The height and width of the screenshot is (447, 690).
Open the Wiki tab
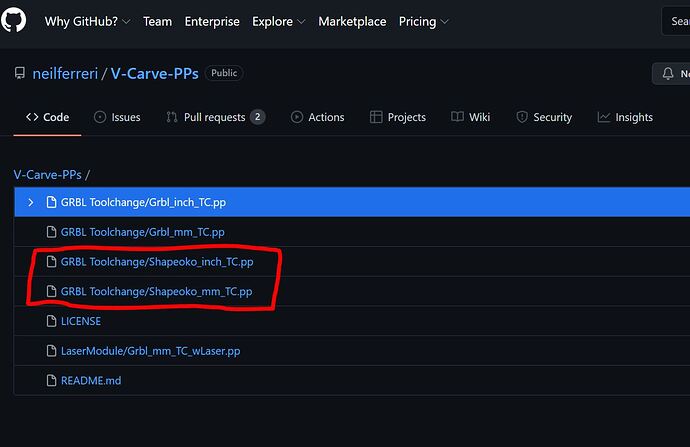(x=470, y=117)
